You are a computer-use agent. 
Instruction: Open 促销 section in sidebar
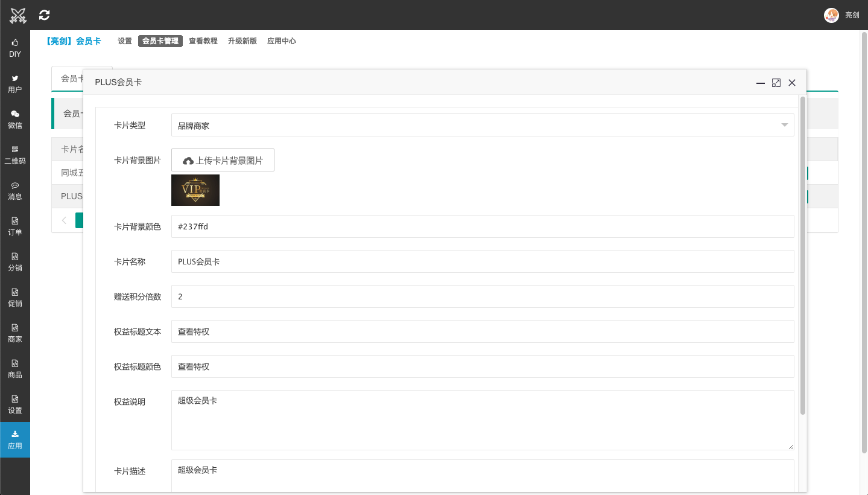point(15,298)
